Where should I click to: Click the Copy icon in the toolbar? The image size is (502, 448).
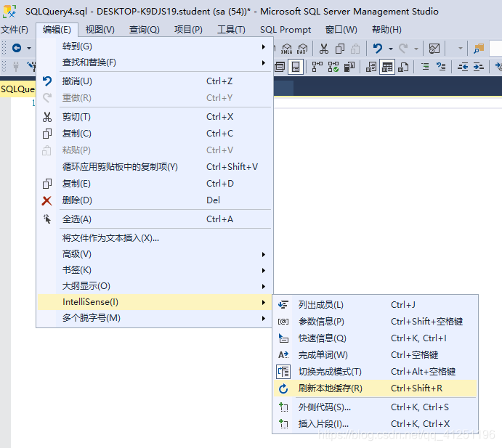[x=340, y=49]
